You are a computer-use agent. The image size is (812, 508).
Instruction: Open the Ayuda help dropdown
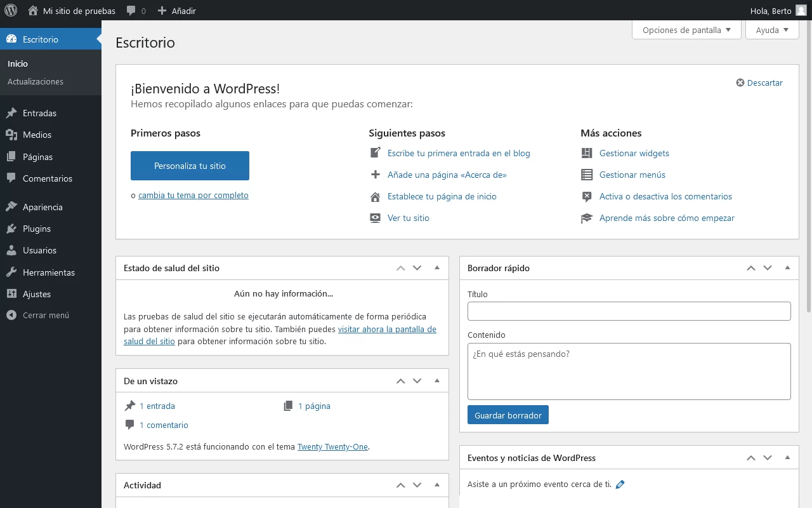point(772,30)
